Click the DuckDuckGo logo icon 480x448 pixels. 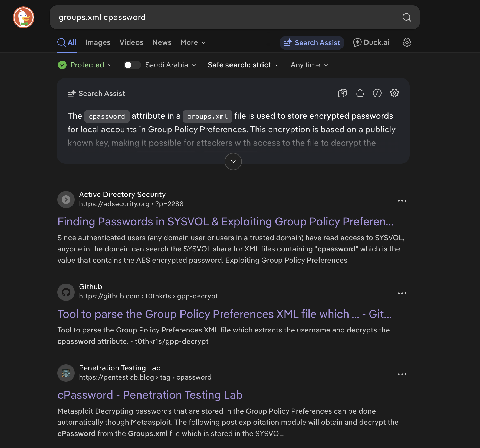click(24, 17)
